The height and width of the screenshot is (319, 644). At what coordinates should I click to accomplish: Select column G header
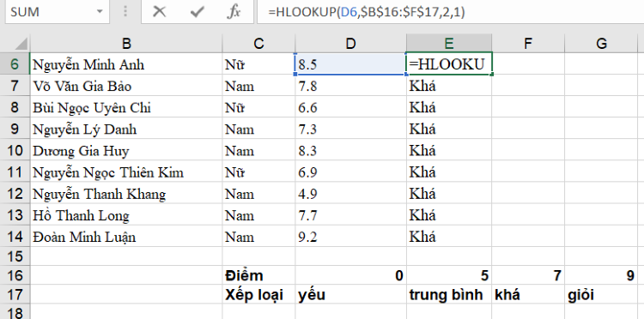(x=601, y=43)
